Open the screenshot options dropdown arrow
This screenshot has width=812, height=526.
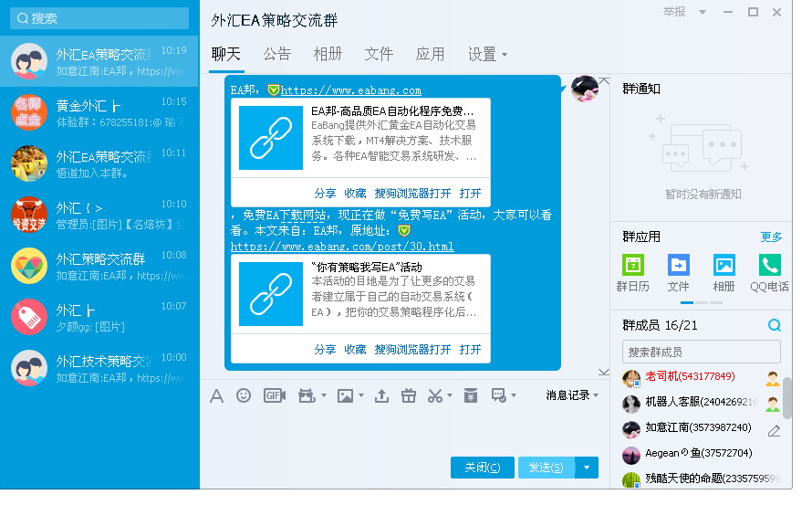[450, 395]
